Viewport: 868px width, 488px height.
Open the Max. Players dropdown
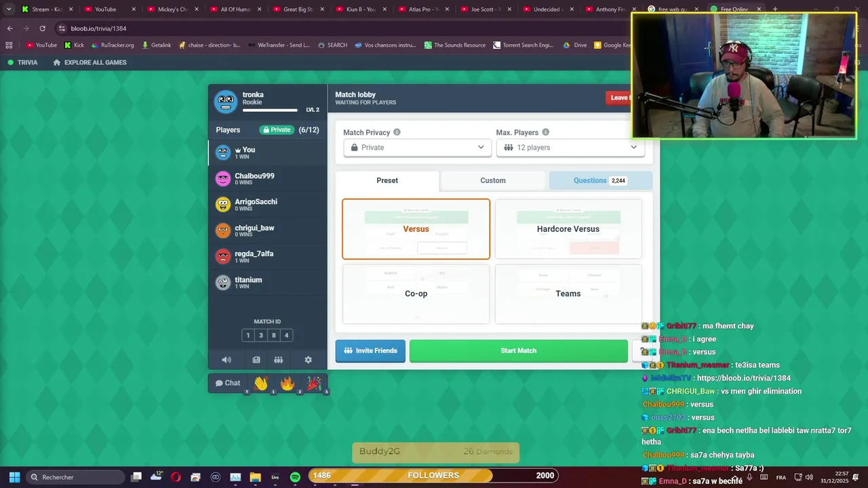[x=570, y=148]
